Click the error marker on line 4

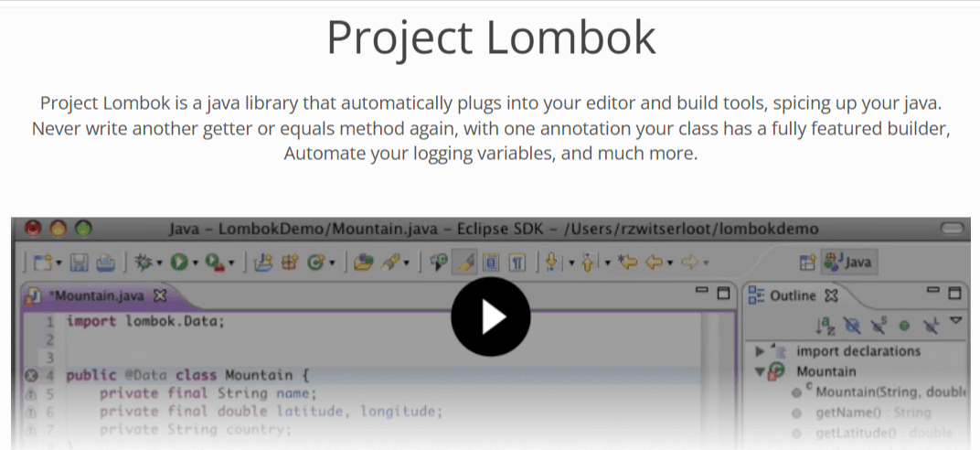(x=32, y=376)
